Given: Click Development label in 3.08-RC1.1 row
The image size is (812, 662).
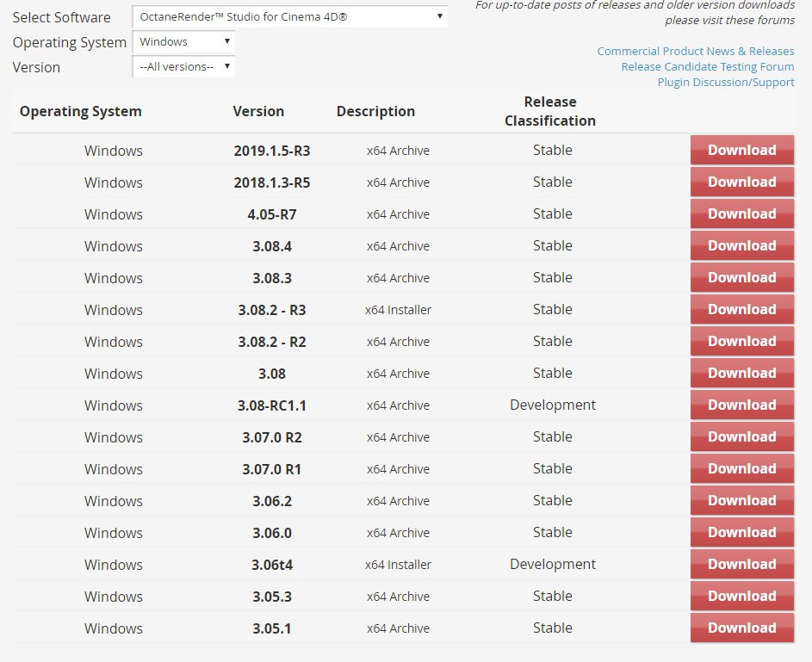Looking at the screenshot, I should 553,405.
